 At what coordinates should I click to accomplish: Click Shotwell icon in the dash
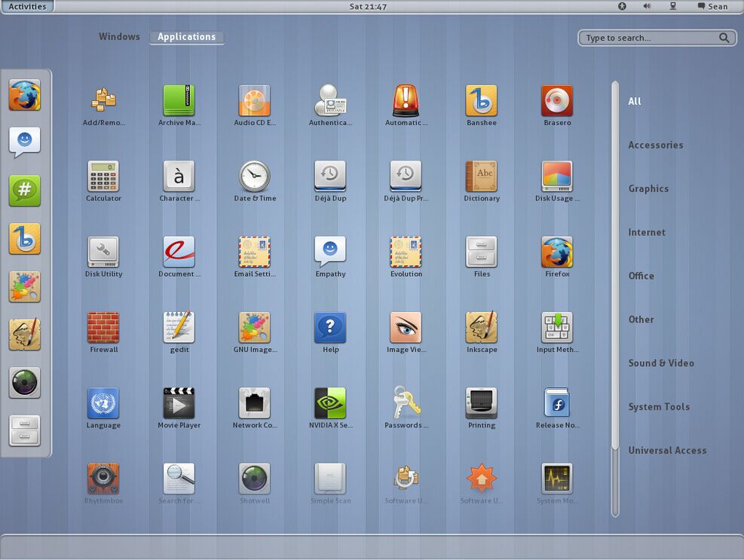(x=25, y=383)
